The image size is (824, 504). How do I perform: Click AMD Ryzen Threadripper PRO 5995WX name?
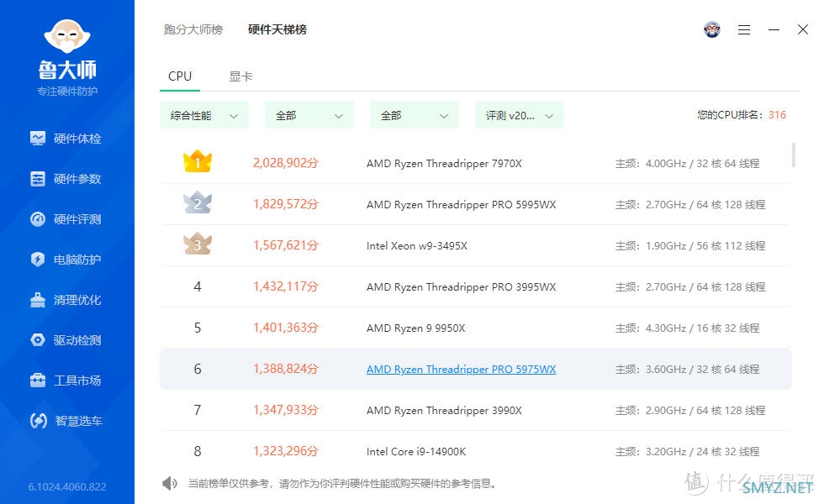tap(462, 204)
